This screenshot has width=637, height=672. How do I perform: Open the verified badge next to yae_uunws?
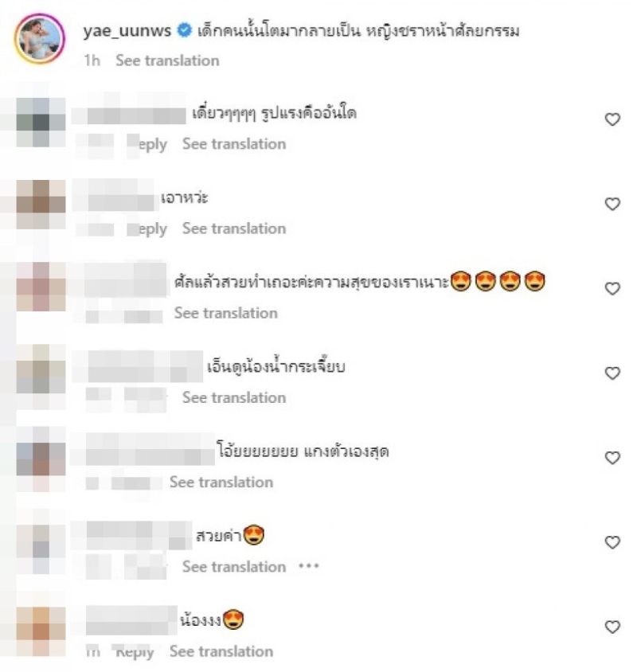184,31
